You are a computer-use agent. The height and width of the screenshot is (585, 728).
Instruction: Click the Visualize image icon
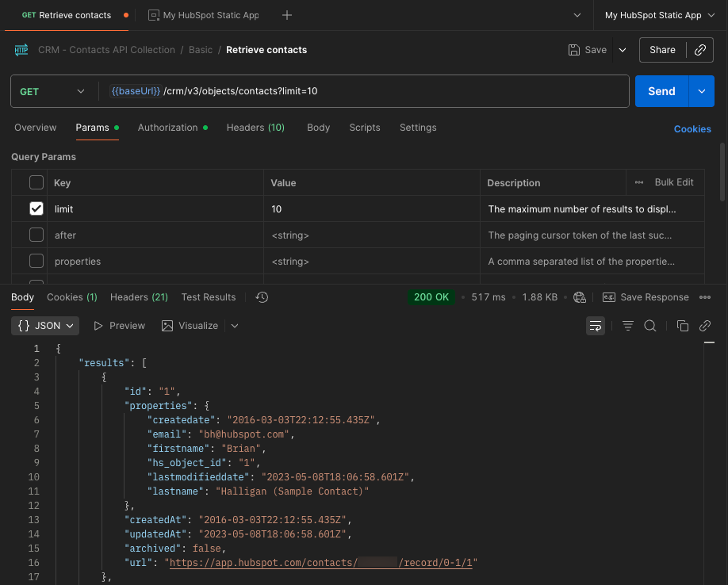167,326
